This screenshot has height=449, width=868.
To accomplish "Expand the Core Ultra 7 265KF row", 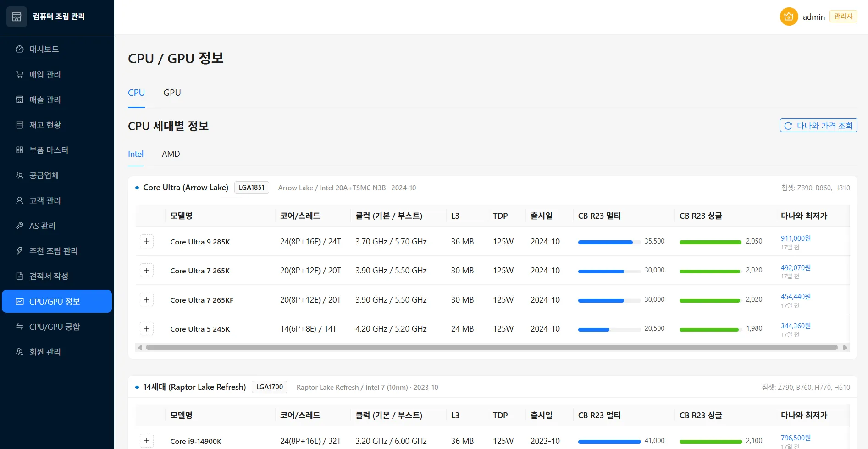I will 147,300.
